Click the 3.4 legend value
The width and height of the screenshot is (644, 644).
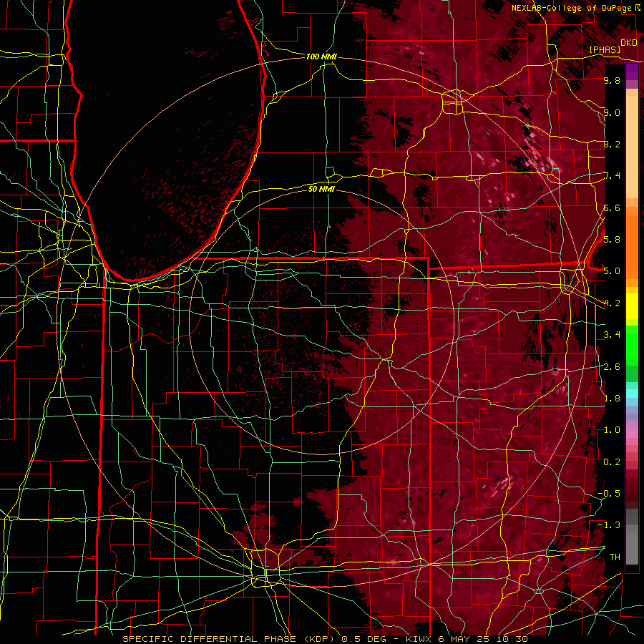click(612, 335)
